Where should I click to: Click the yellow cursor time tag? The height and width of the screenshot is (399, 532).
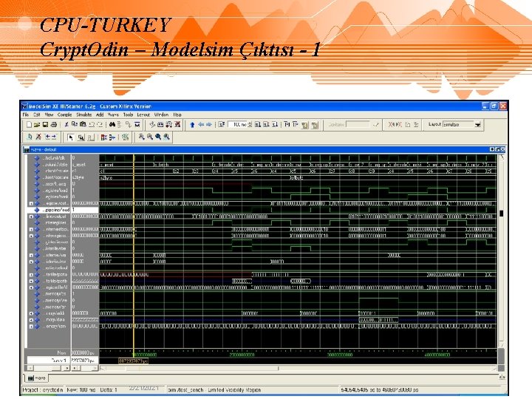[133, 361]
